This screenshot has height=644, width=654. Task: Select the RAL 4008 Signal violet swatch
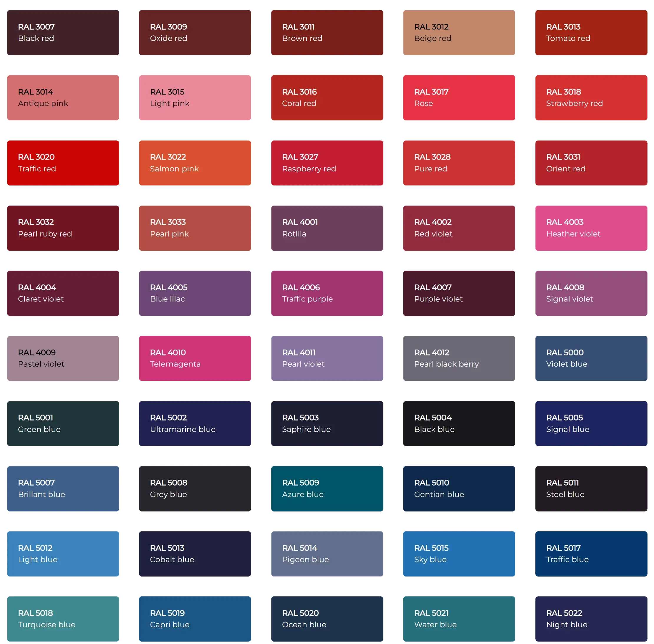(x=591, y=293)
